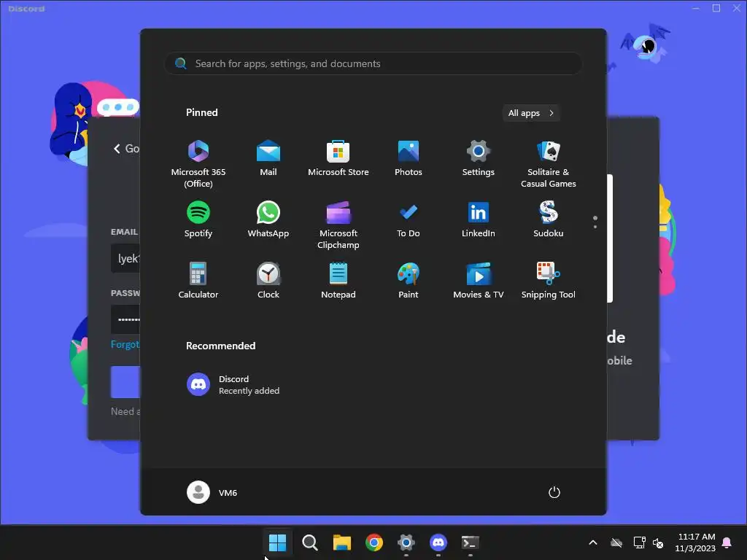Open Microsoft Store from pinned apps
The image size is (747, 560).
pos(338,158)
